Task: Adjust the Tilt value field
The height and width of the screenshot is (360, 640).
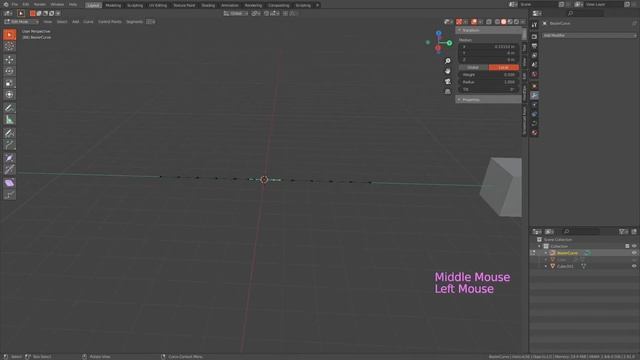Action: pos(489,89)
